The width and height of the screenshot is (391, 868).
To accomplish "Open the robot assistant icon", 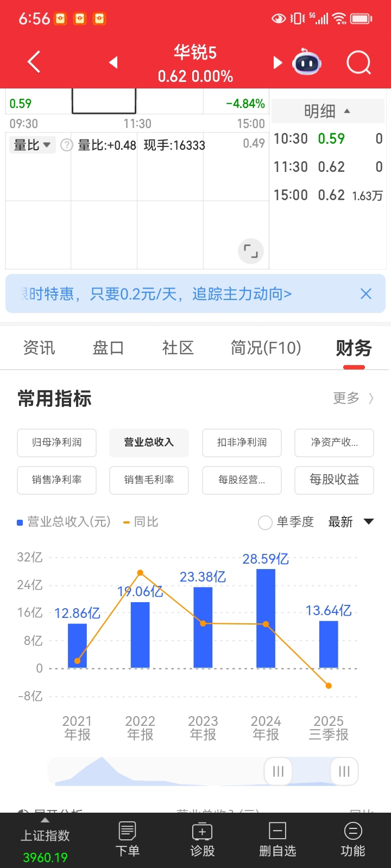I will point(307,62).
